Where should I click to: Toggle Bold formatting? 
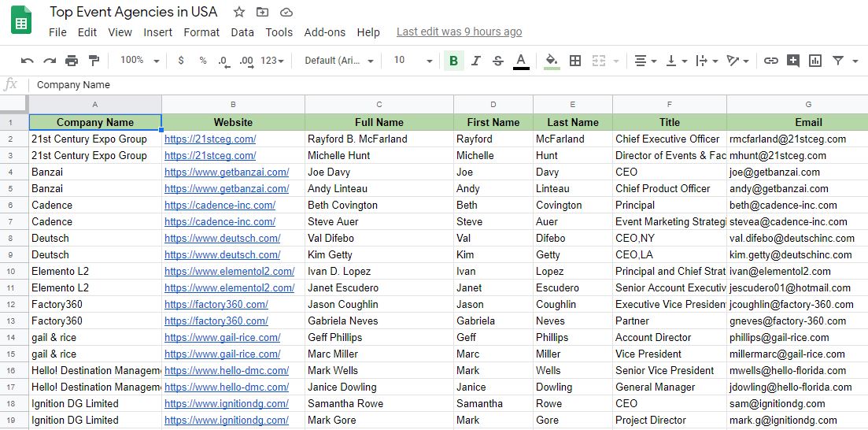pos(453,61)
